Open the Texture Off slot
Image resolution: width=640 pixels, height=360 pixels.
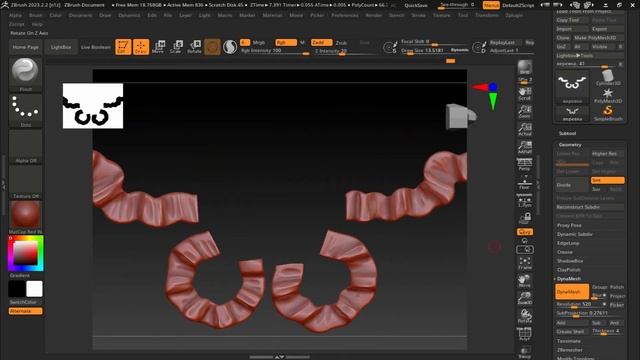(x=25, y=182)
